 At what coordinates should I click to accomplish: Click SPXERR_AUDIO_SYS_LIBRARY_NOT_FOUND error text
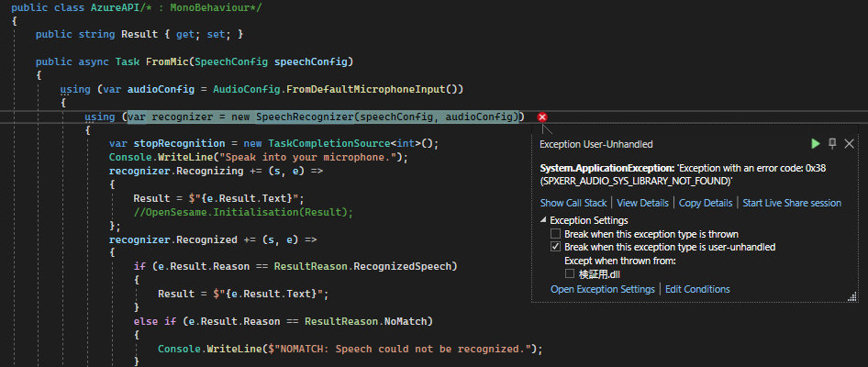point(636,181)
